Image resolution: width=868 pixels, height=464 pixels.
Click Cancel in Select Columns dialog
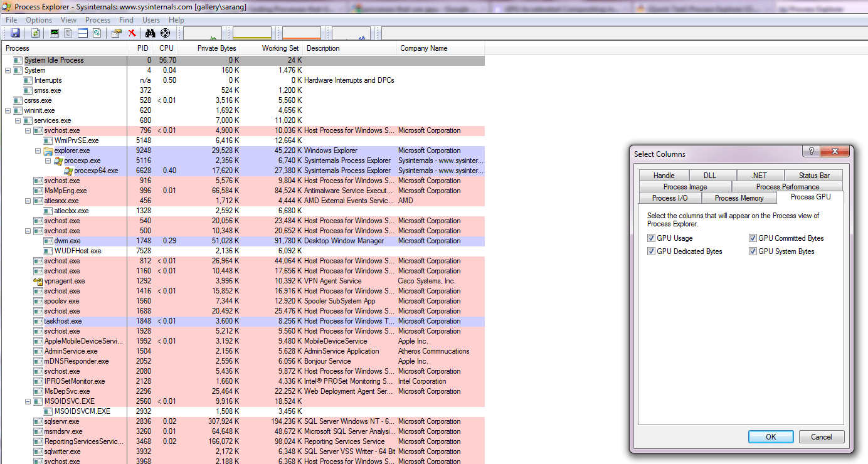[x=822, y=437]
